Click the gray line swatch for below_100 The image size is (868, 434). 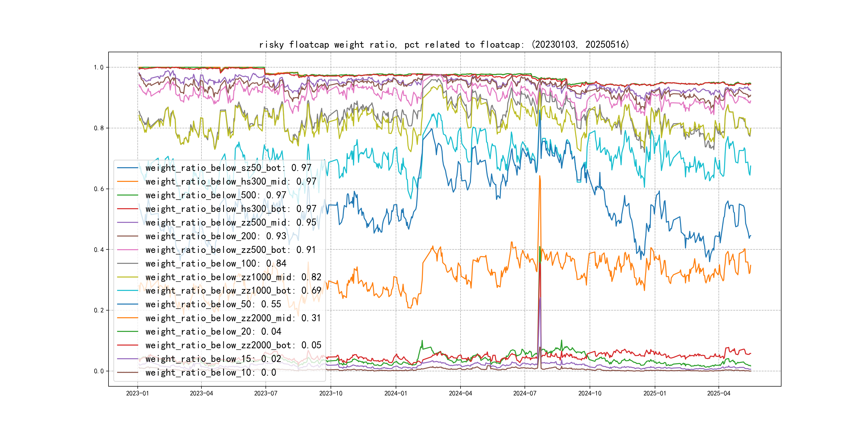click(127, 264)
